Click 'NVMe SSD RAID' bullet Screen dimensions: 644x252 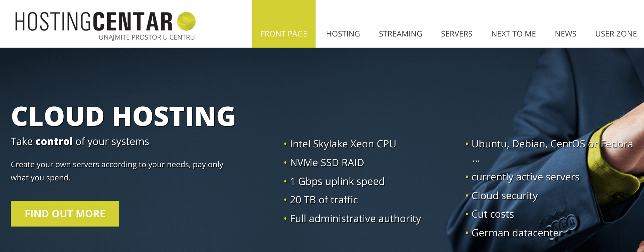click(x=327, y=163)
